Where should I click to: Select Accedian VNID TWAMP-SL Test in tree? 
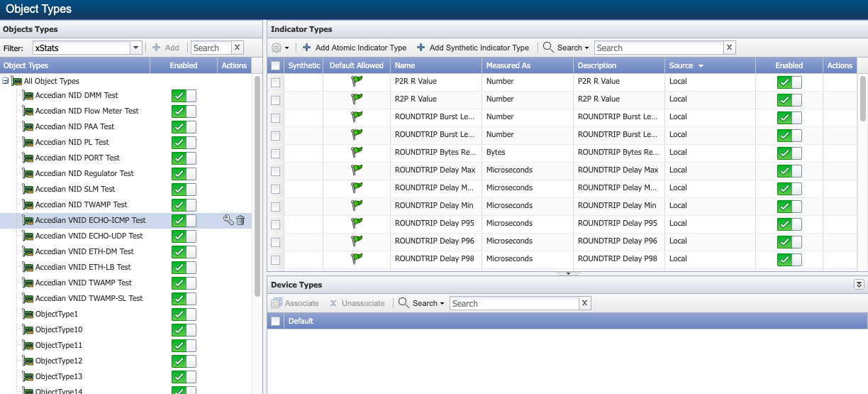[x=89, y=298]
